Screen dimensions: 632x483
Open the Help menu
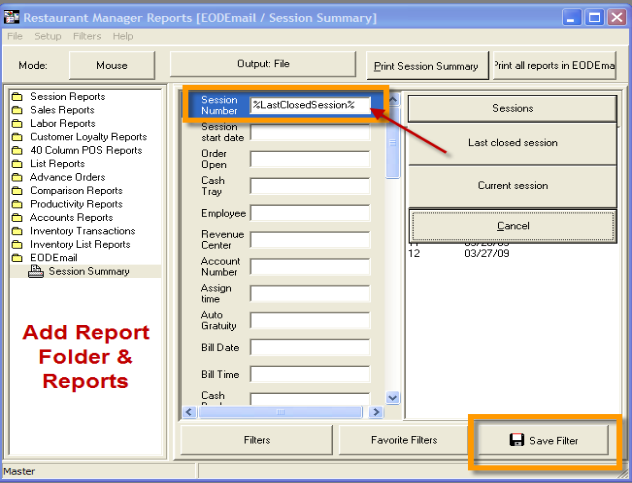[x=123, y=36]
